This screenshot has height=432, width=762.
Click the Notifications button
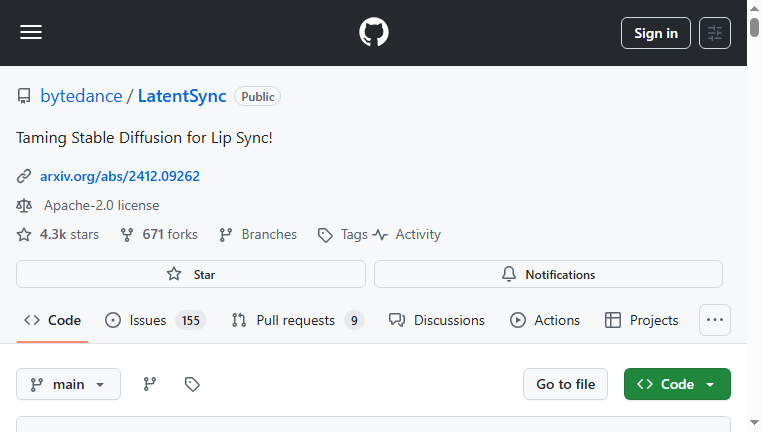click(548, 274)
